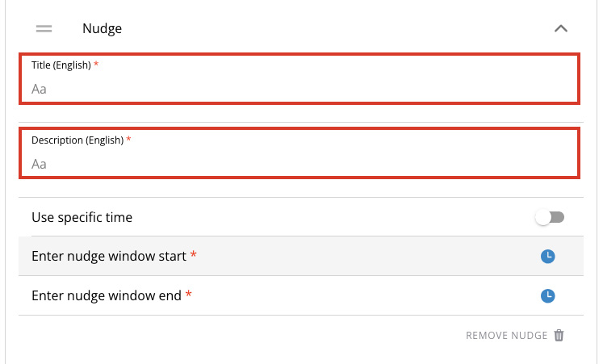Enable the Use specific time switch
603x364 pixels.
[x=550, y=217]
